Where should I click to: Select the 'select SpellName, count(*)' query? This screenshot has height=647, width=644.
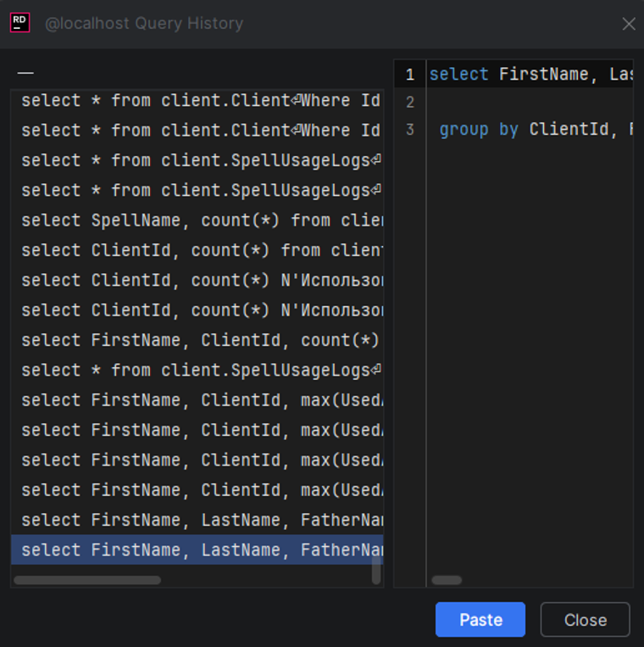[x=197, y=220]
